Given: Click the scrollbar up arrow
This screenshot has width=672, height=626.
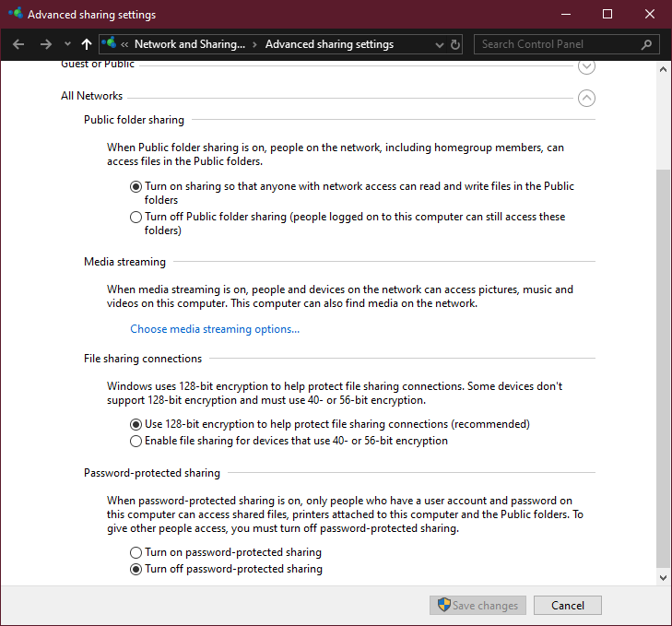Looking at the screenshot, I should click(x=663, y=69).
